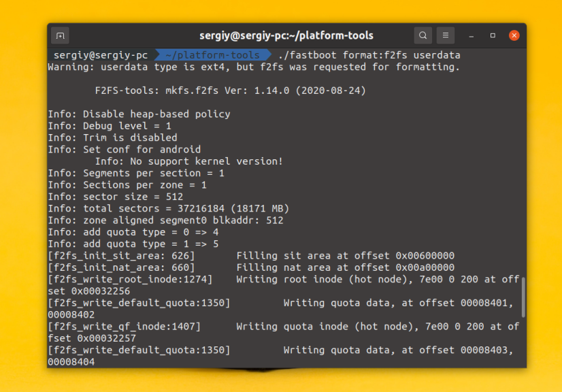Click the 'Info: Trim is disabled' line

tap(112, 137)
